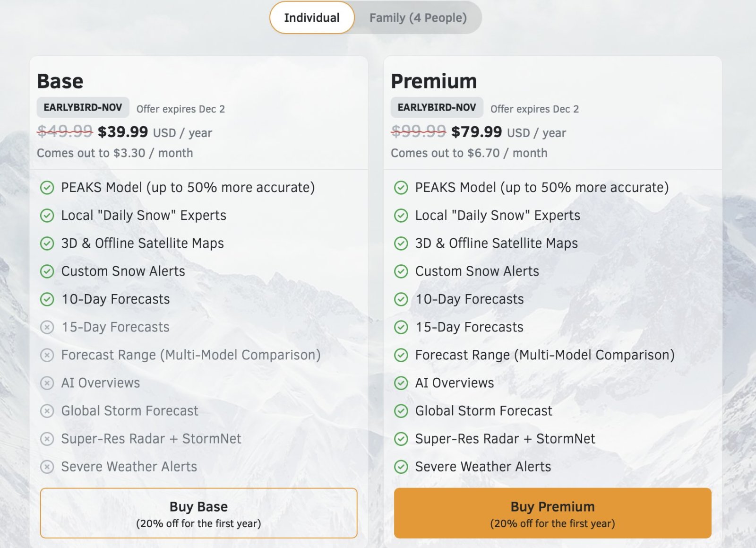Viewport: 756px width, 548px height.
Task: Click X icon beside Base Forecast Range
Action: (x=47, y=355)
